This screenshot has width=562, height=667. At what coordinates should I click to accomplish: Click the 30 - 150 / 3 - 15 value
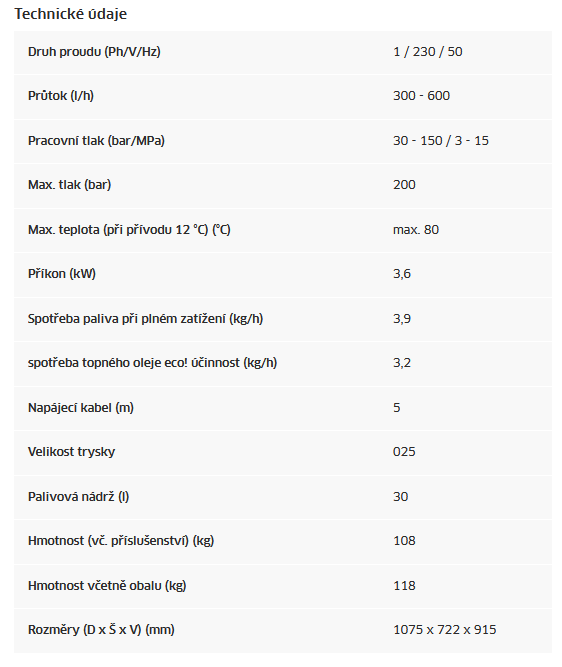tap(441, 141)
